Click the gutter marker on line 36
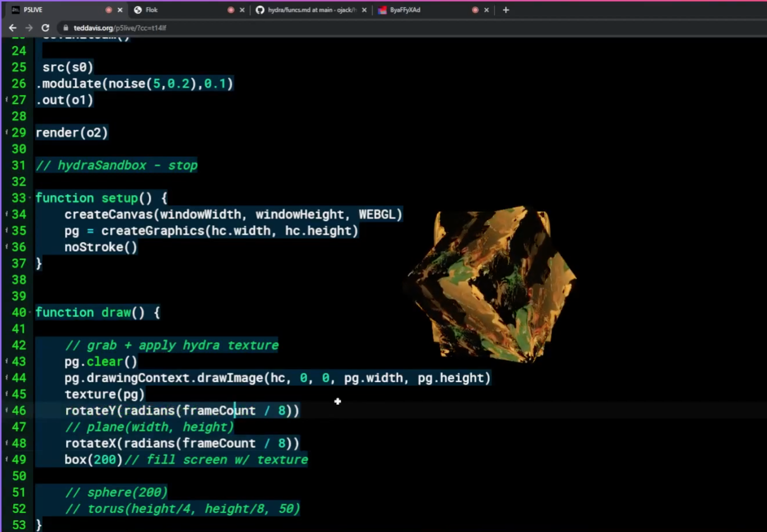This screenshot has width=767, height=532. pyautogui.click(x=7, y=247)
